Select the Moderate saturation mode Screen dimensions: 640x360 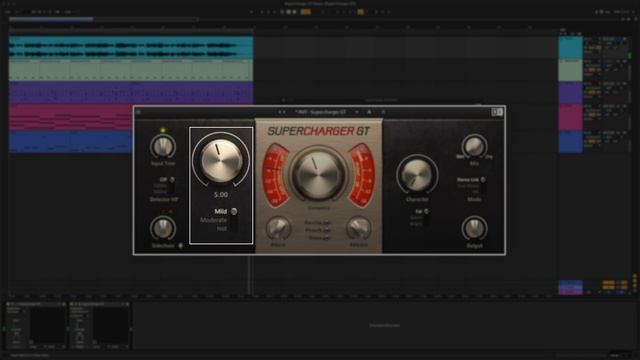click(213, 220)
